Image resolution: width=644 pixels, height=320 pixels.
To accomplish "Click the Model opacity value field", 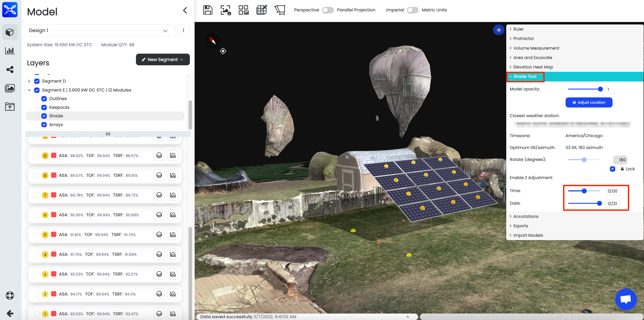I will point(613,89).
